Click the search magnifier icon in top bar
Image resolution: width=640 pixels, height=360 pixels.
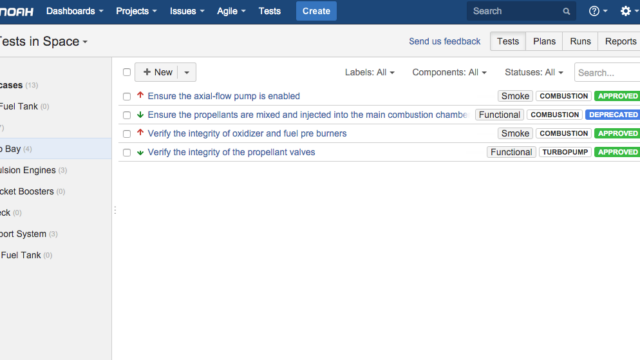click(566, 11)
